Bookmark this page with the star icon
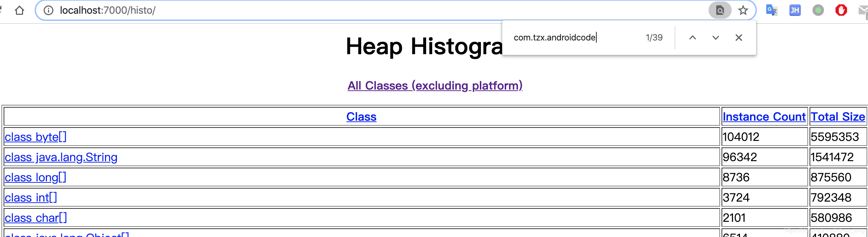Screen dimensions: 868x237 [x=743, y=10]
